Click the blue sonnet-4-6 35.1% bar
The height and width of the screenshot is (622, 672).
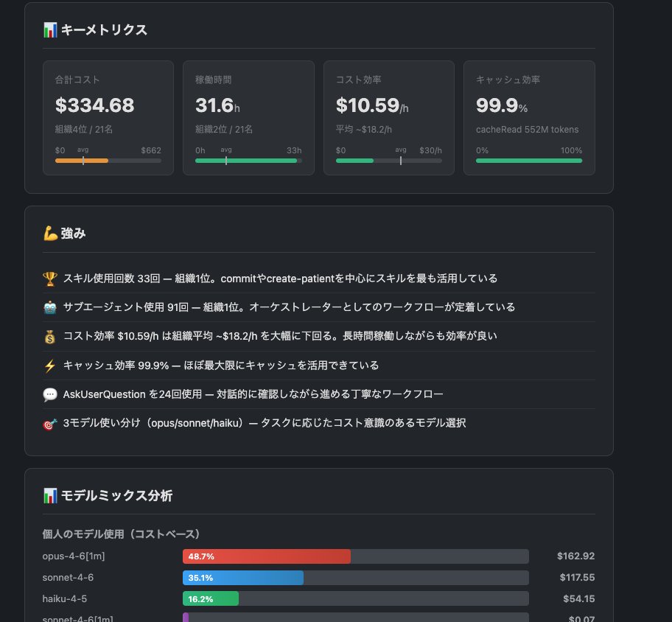243,578
